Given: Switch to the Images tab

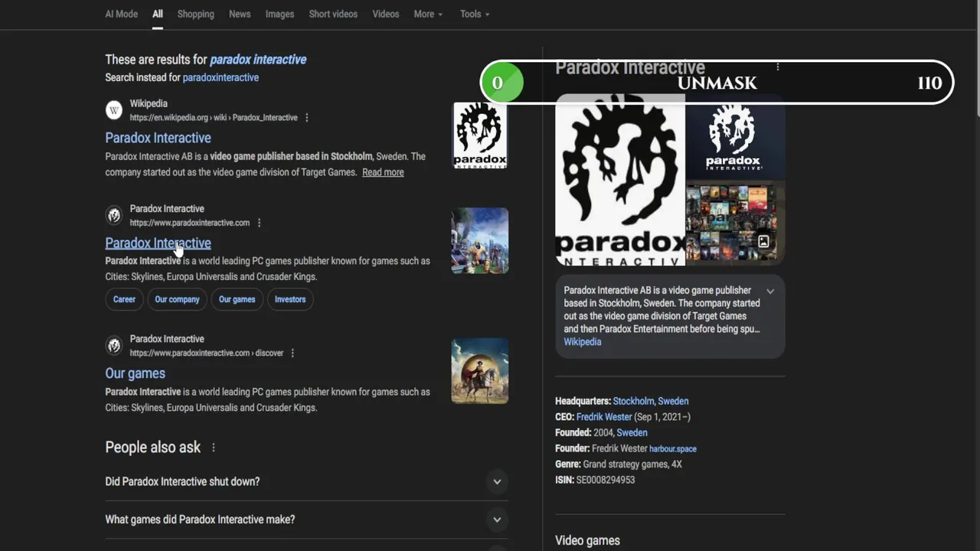Looking at the screenshot, I should pyautogui.click(x=279, y=14).
